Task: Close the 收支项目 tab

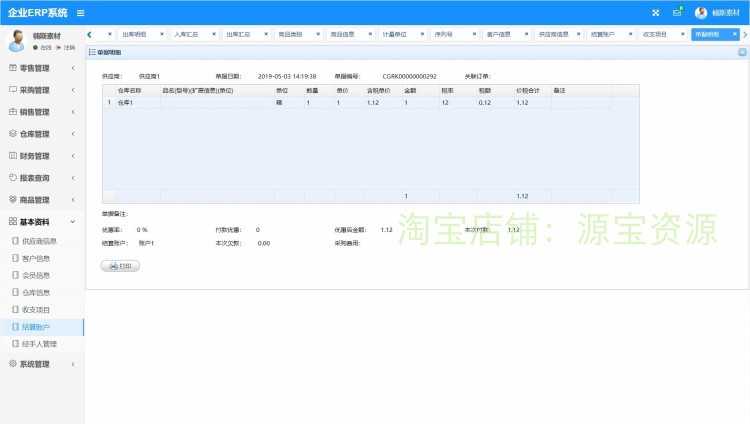Action: [x=683, y=34]
